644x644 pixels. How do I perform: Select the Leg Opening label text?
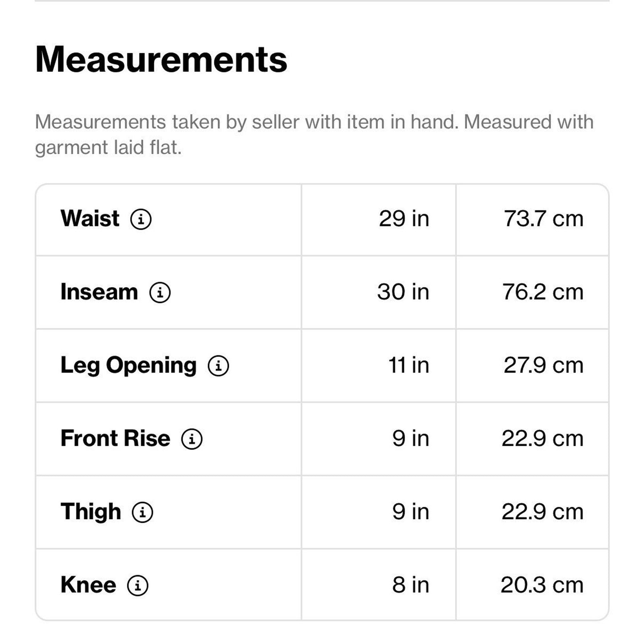(x=128, y=365)
